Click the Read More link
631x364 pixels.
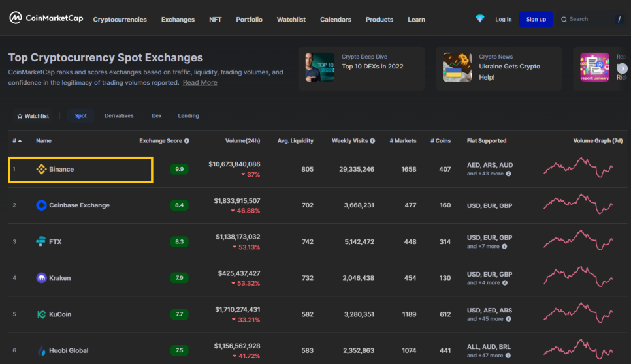(x=200, y=82)
